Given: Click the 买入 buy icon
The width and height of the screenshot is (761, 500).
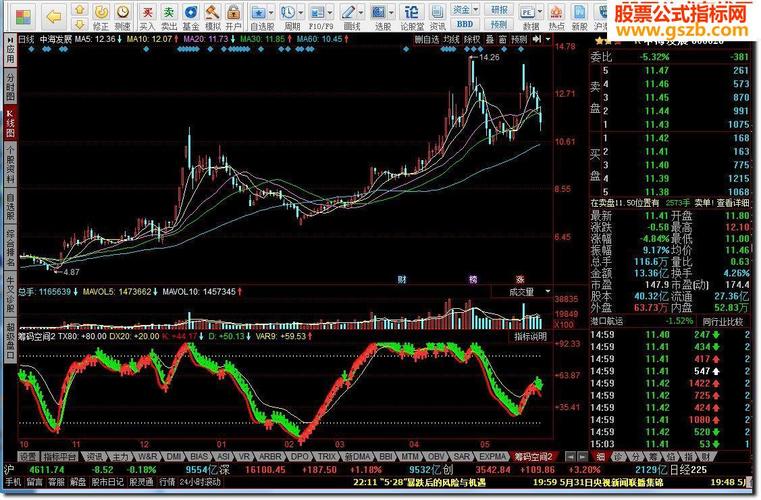Looking at the screenshot, I should 148,17.
